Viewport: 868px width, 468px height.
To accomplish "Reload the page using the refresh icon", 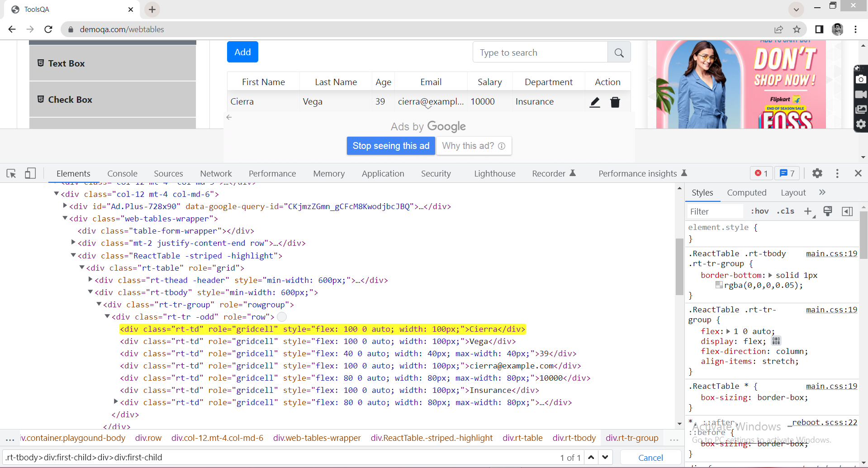I will [x=48, y=29].
